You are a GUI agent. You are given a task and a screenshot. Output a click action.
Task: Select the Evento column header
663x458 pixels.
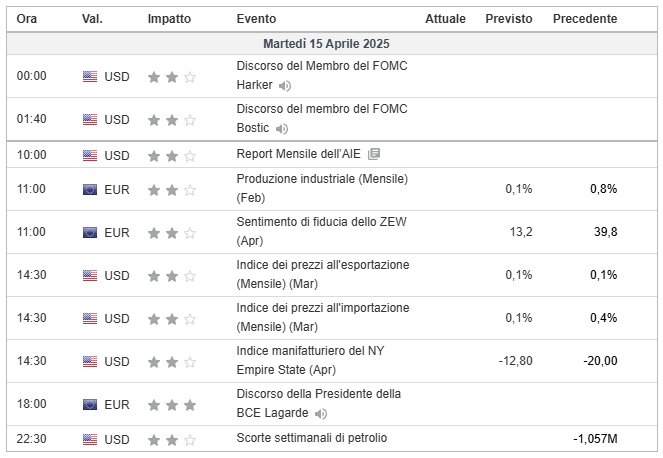[256, 19]
